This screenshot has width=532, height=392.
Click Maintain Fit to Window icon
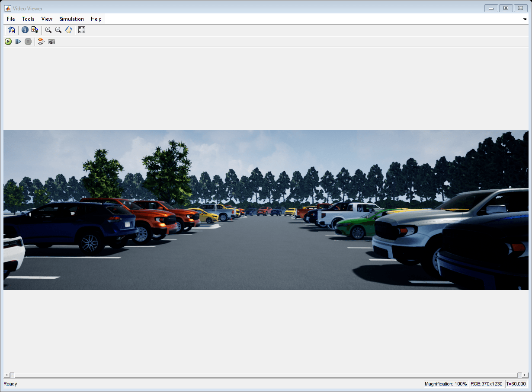[x=82, y=30]
